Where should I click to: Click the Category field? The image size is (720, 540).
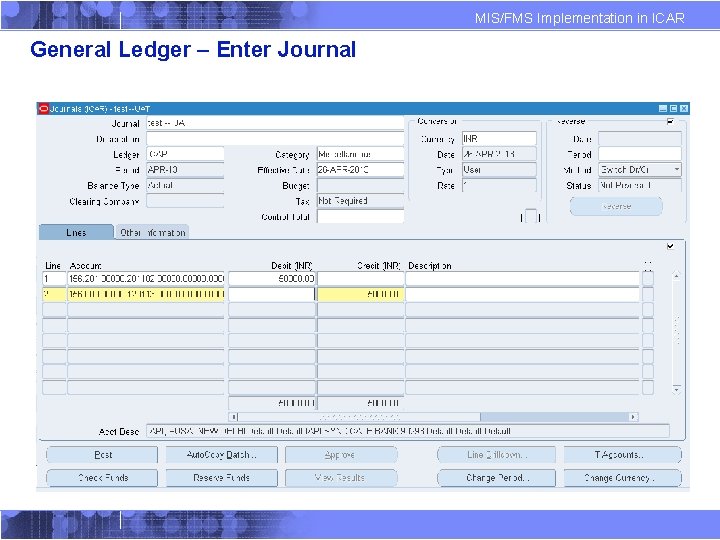pyautogui.click(x=360, y=154)
